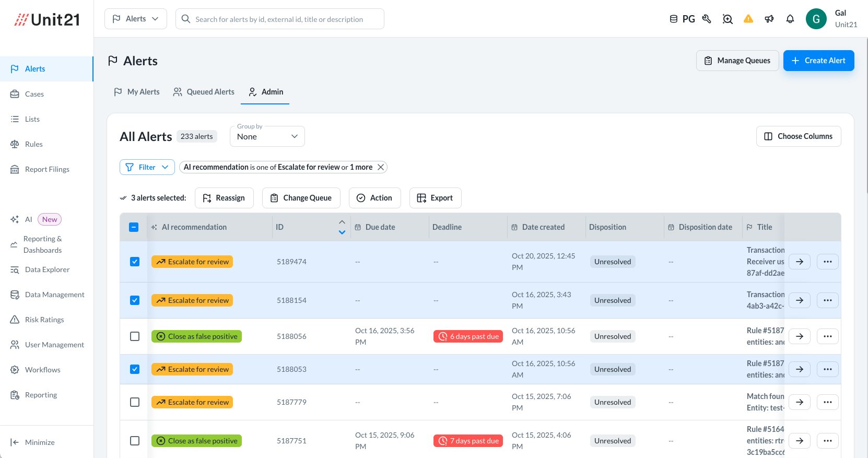Open the megaphone announcements icon
This screenshot has width=868, height=458.
point(769,19)
